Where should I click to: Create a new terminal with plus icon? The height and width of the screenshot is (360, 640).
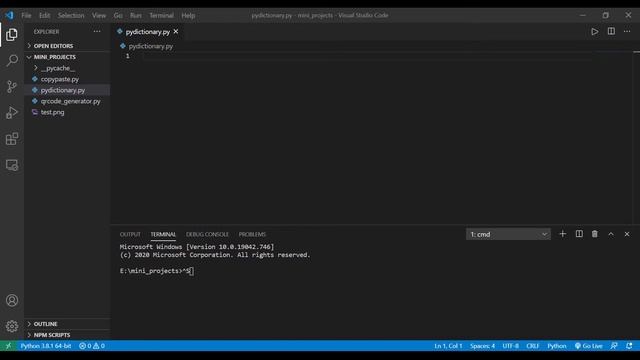562,234
